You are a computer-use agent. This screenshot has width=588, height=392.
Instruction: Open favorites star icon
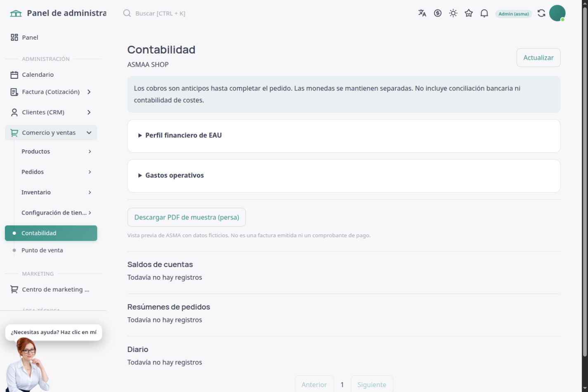click(469, 13)
